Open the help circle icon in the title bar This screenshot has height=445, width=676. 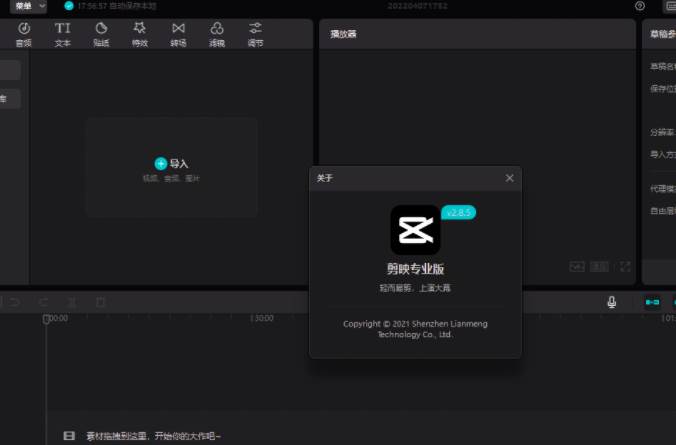(640, 6)
